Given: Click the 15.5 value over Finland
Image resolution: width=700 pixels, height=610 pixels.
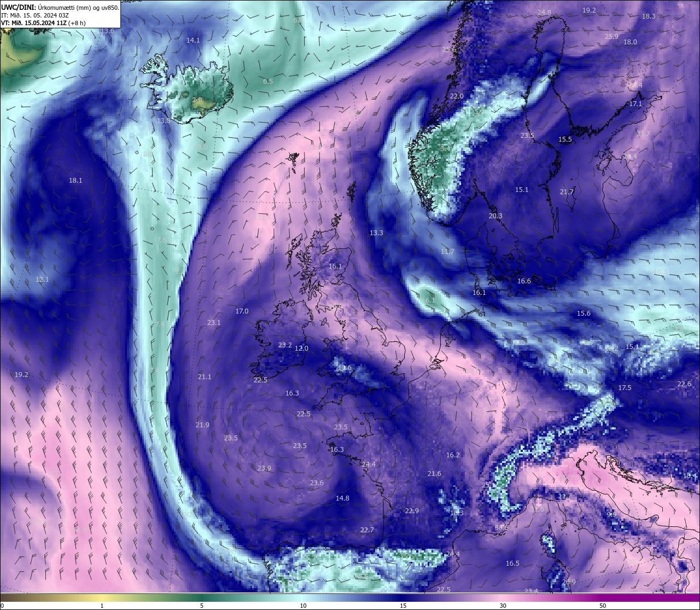Looking at the screenshot, I should click(565, 140).
